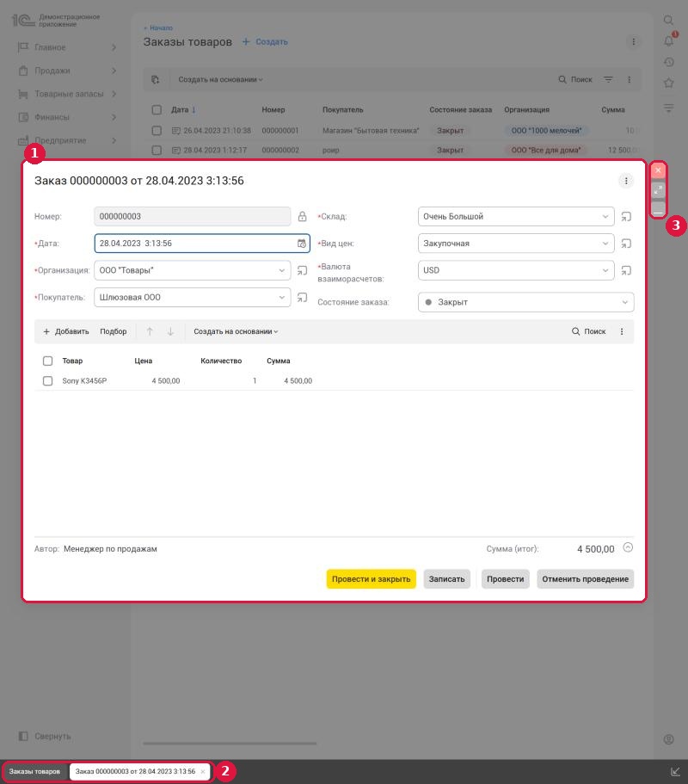This screenshot has width=688, height=784.
Task: Open the Вид цен record via its link icon
Action: [626, 244]
